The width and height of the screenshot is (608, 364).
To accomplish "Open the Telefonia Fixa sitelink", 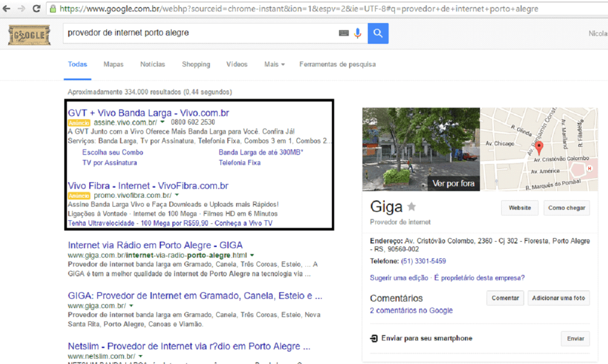I will pos(239,163).
